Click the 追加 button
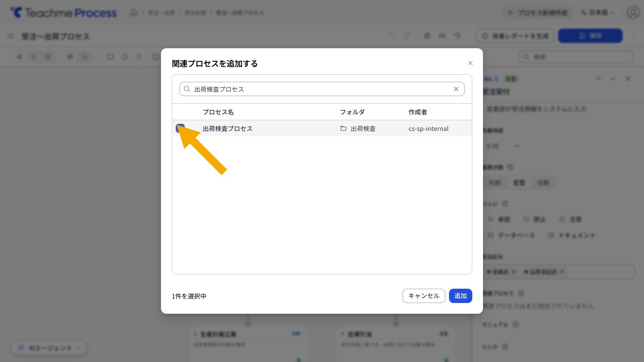Viewport: 644px width, 362px height. (461, 296)
